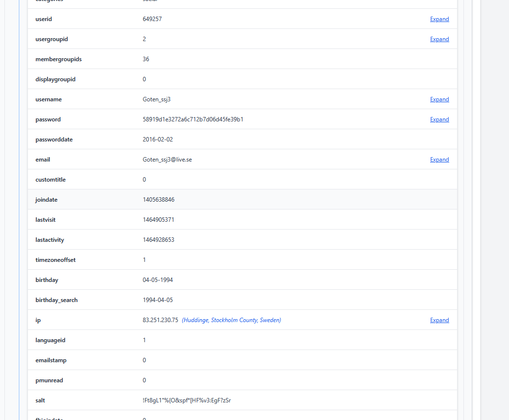Click the displaygroupid field label
The image size is (509, 420).
click(55, 79)
